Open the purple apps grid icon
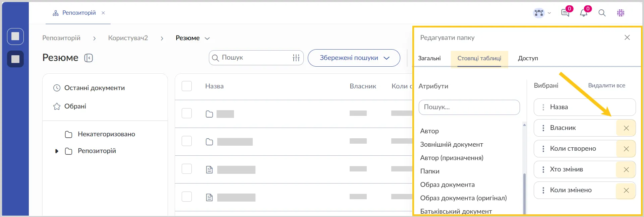644x217 pixels. pyautogui.click(x=621, y=13)
